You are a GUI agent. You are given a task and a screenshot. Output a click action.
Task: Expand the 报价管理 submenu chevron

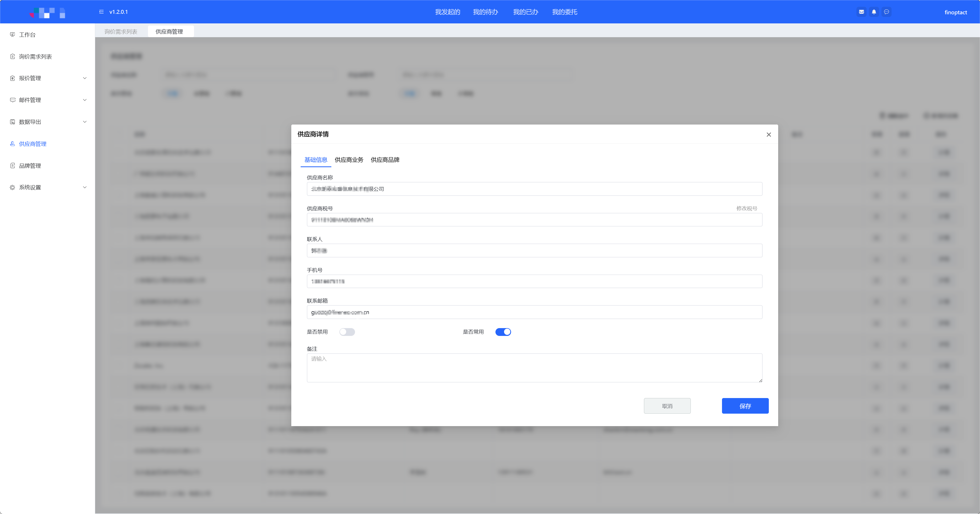(x=85, y=78)
